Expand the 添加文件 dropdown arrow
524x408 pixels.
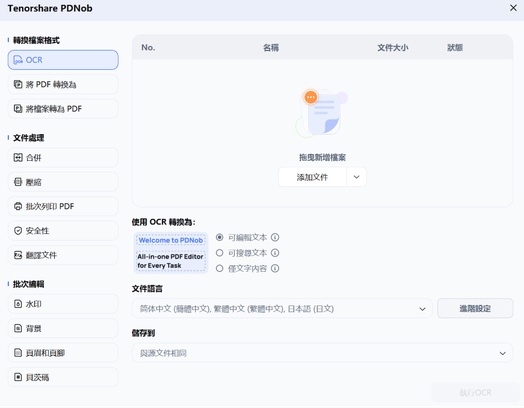click(356, 177)
